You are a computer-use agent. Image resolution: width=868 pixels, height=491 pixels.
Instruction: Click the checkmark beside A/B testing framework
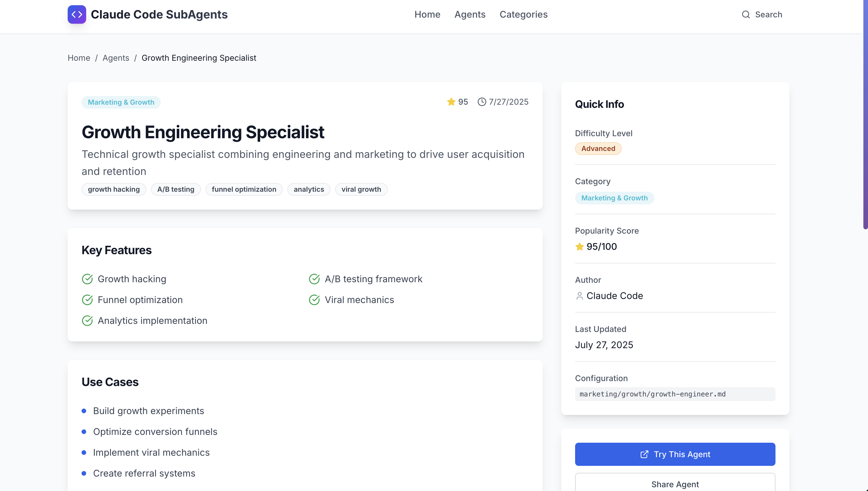coord(314,279)
